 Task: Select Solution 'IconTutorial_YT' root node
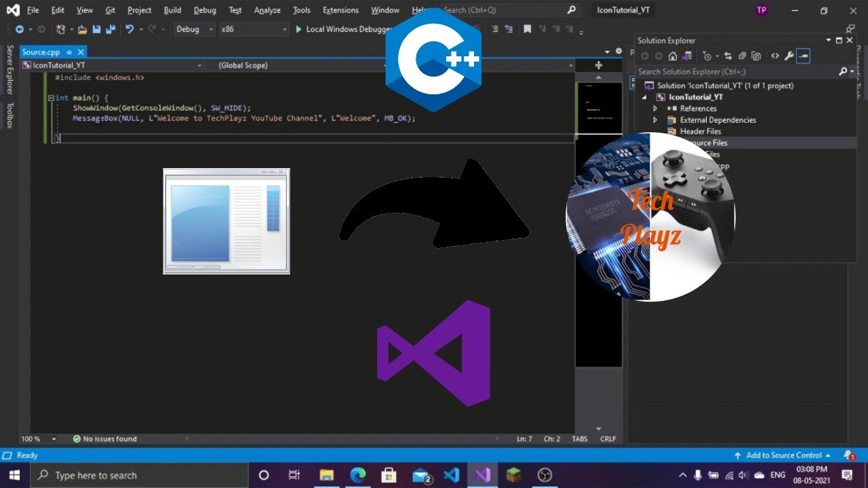pyautogui.click(x=719, y=85)
